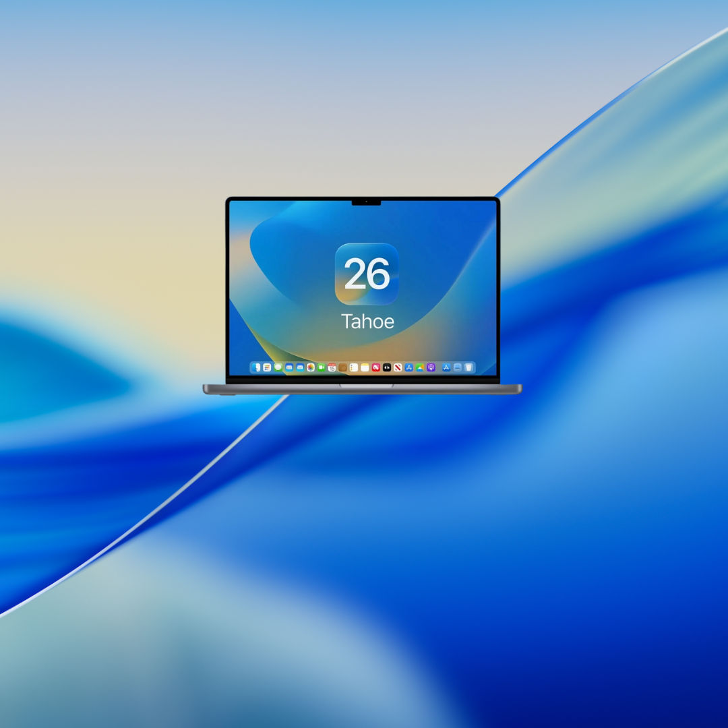Open the purple Podcasts dock icon

click(x=431, y=367)
